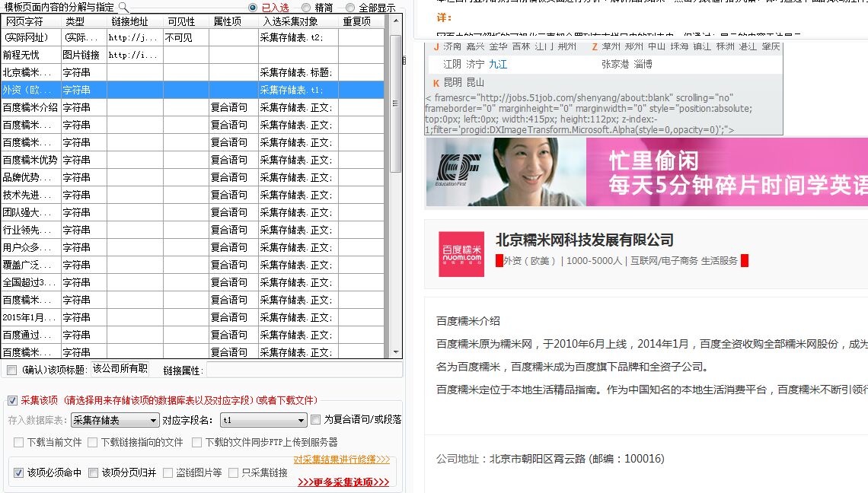Viewport: 868px width, 493px height.
Task: Click the magnifier search icon beside panel title
Action: click(123, 7)
